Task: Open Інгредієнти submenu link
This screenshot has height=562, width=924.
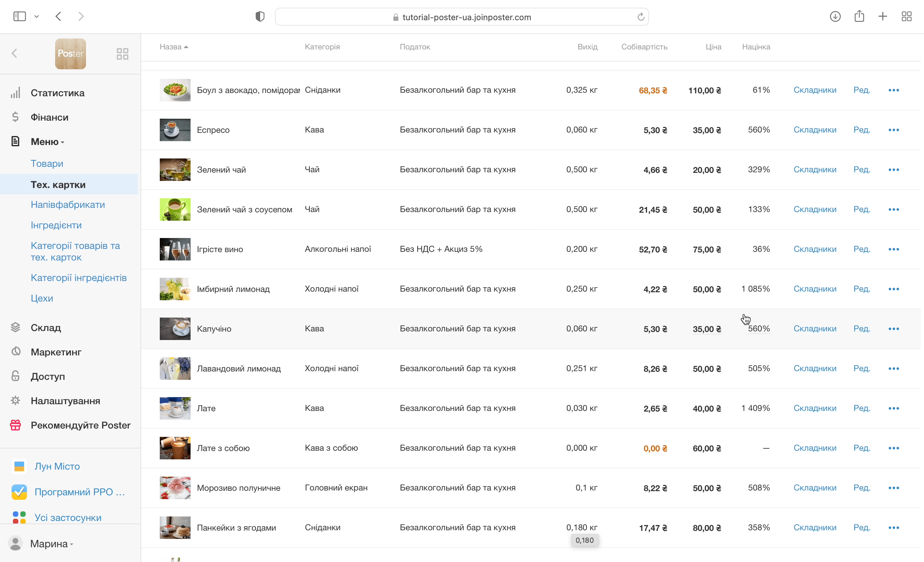Action: tap(56, 225)
